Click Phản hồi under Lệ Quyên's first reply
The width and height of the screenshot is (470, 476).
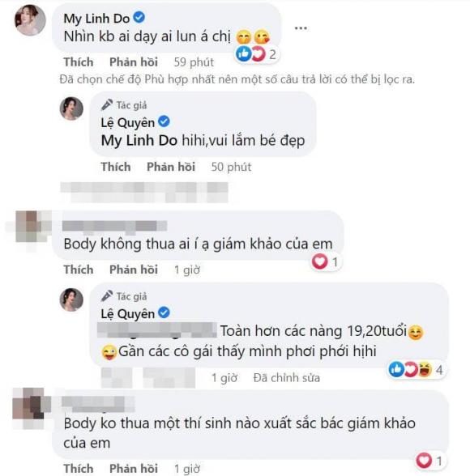(171, 167)
